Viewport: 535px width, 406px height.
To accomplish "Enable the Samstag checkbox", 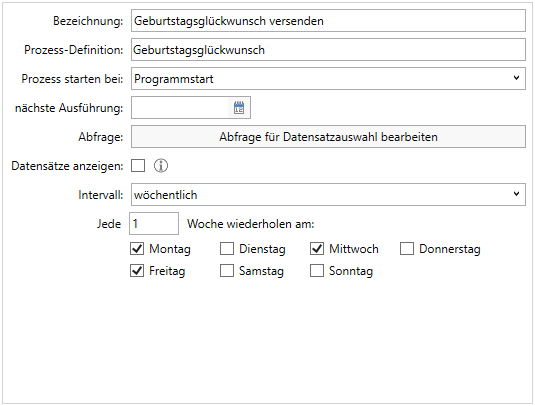I will 227,271.
